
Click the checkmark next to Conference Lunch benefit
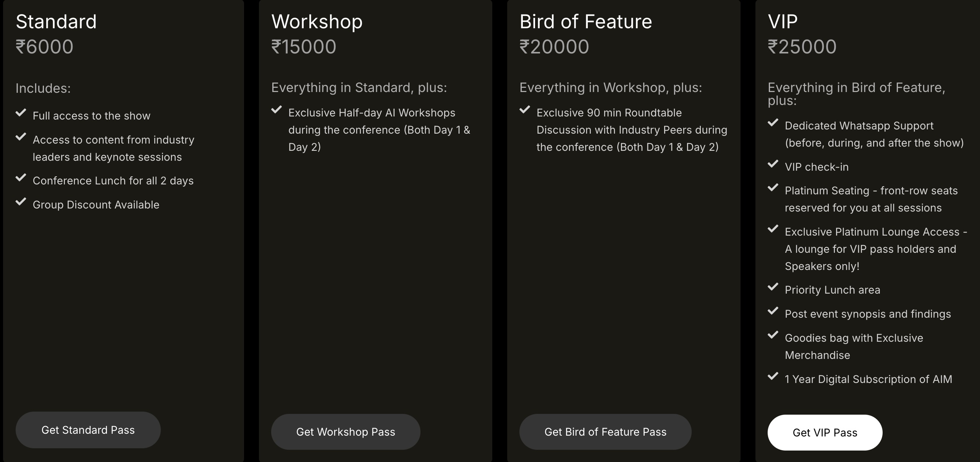[x=21, y=178]
